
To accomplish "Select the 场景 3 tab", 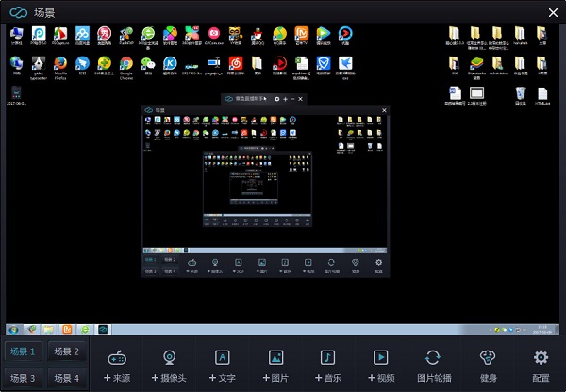I will [x=24, y=378].
